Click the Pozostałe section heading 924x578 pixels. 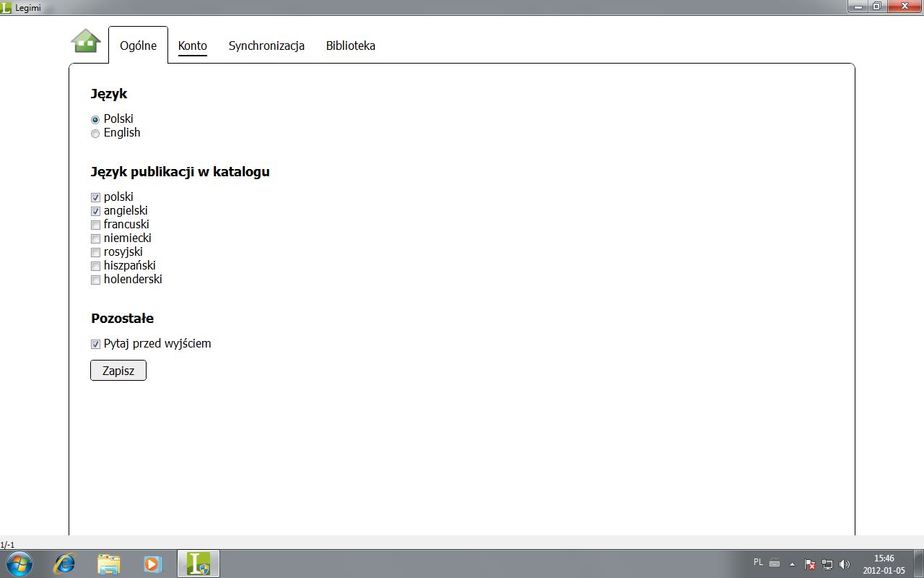(122, 319)
